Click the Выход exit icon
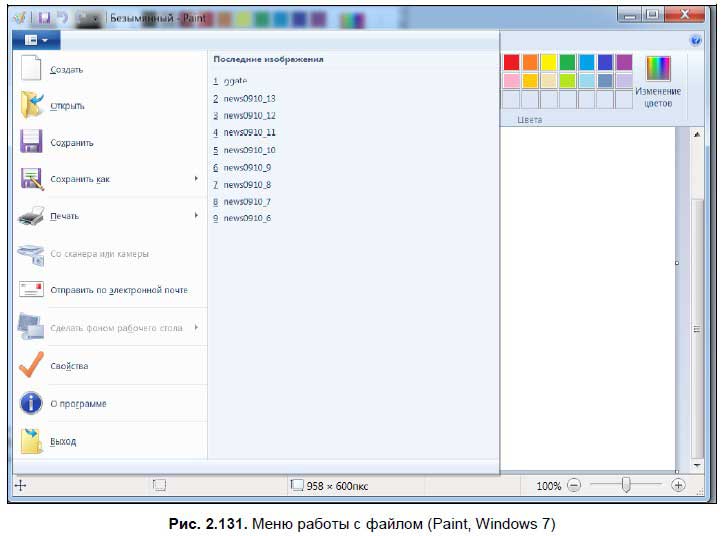 pos(32,441)
